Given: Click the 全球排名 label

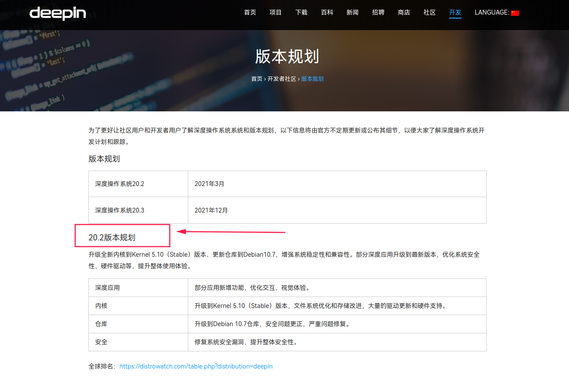Looking at the screenshot, I should click(x=103, y=366).
